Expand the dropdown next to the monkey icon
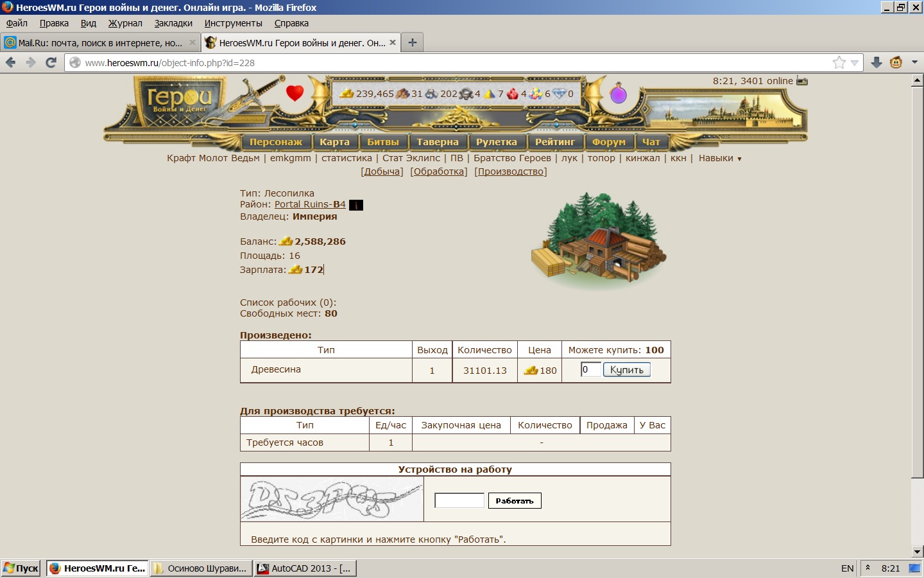This screenshot has width=924, height=578. tap(915, 62)
